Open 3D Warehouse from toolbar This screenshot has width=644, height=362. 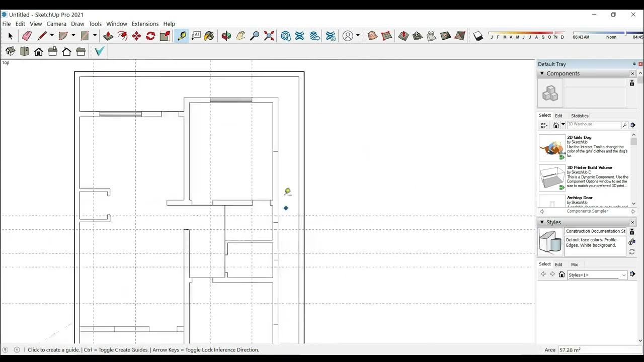point(286,36)
